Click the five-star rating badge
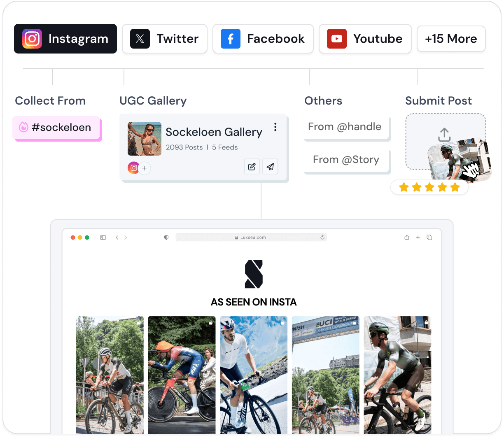Image resolution: width=504 pixels, height=438 pixels. coord(429,188)
